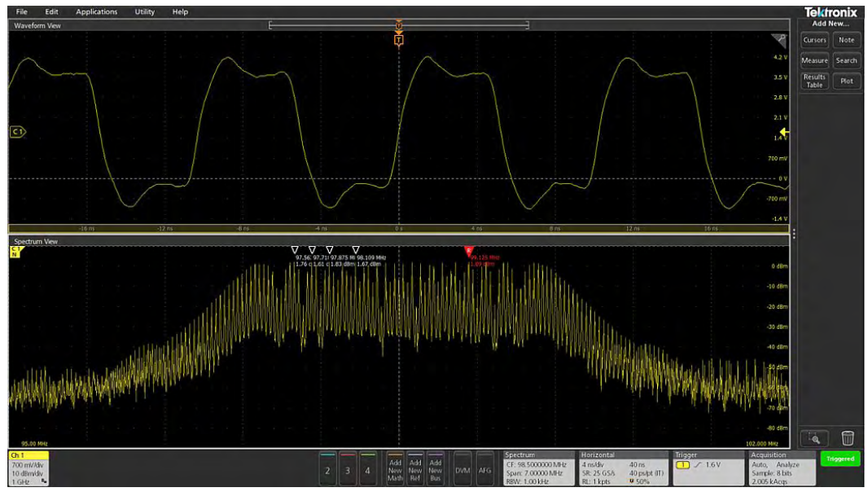Screen dimensions: 868x492
Task: Click the Ch 1 badge expand corner icon
Action: click(44, 481)
